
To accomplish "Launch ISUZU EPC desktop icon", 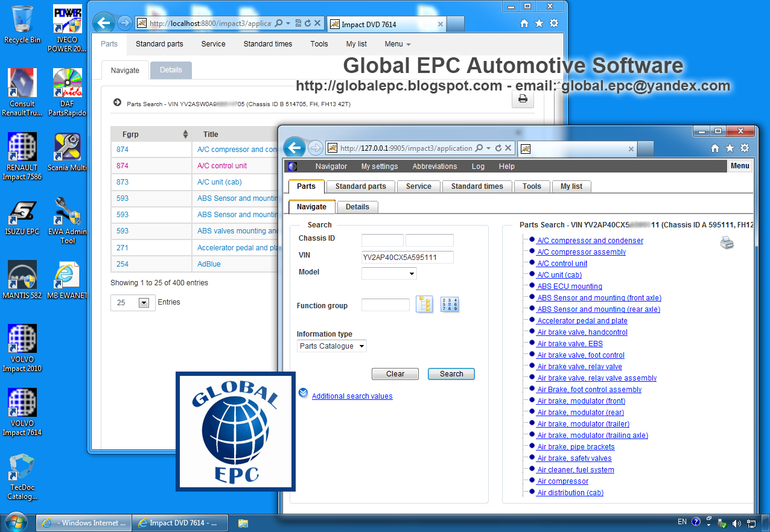I will pos(22,218).
